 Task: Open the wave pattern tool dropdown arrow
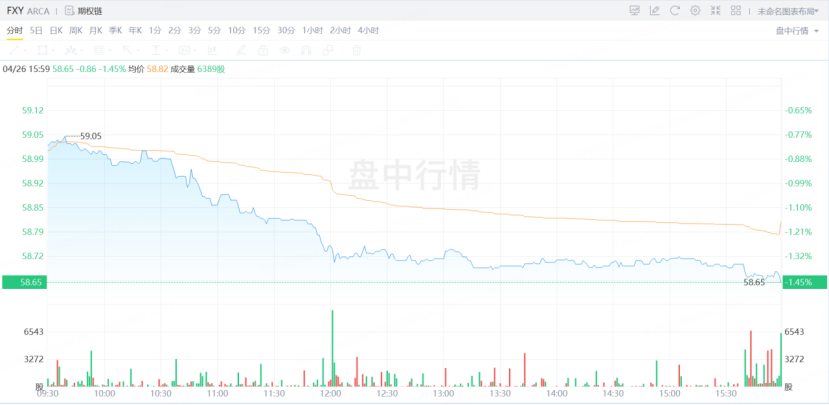coord(81,51)
